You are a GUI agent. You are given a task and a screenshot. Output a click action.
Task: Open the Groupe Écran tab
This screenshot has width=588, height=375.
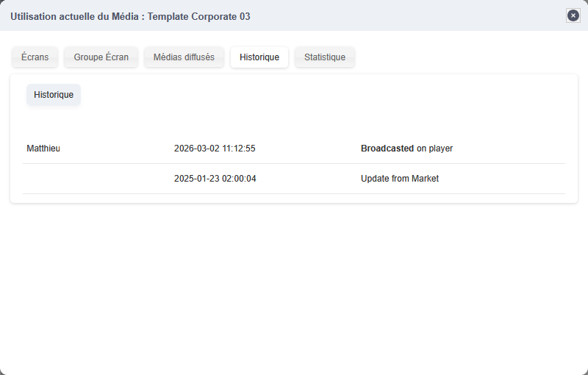pos(101,57)
